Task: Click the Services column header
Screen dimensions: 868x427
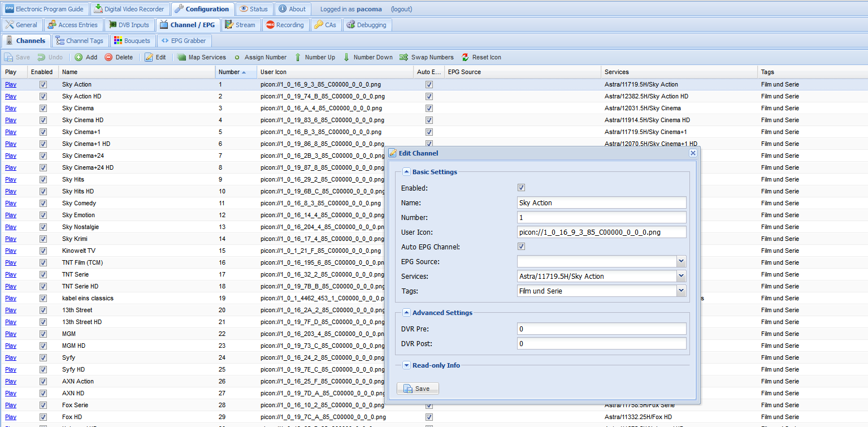Action: pyautogui.click(x=679, y=72)
